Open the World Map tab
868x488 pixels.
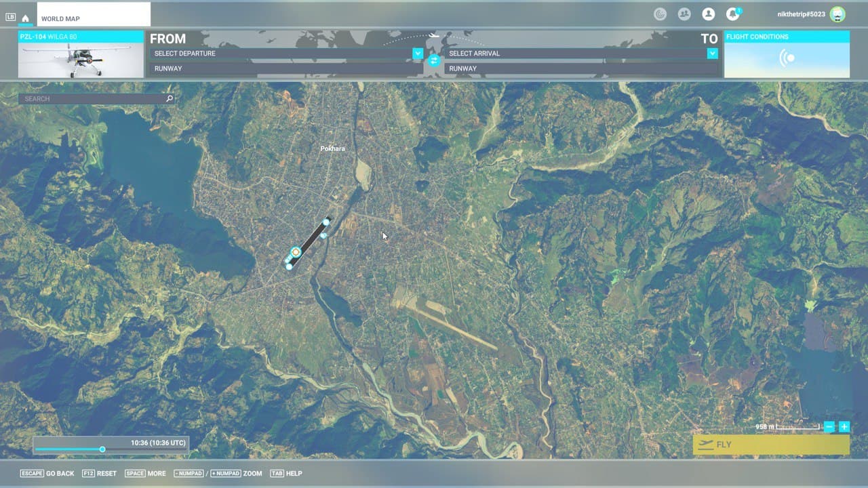[94, 15]
